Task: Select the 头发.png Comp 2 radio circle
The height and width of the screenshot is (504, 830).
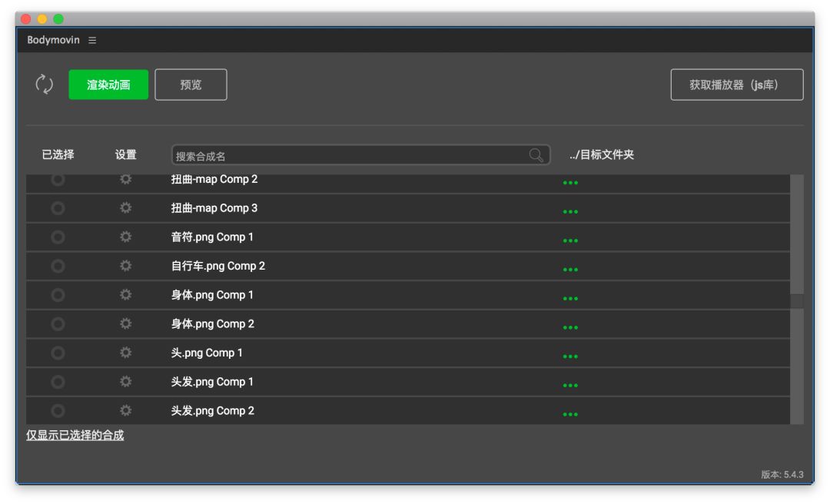Action: [58, 411]
